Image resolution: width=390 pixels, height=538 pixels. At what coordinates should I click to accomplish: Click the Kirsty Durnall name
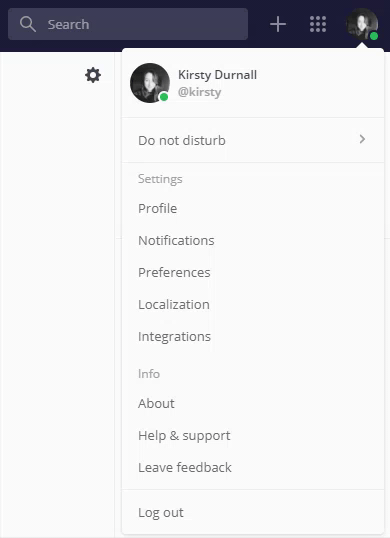(217, 75)
